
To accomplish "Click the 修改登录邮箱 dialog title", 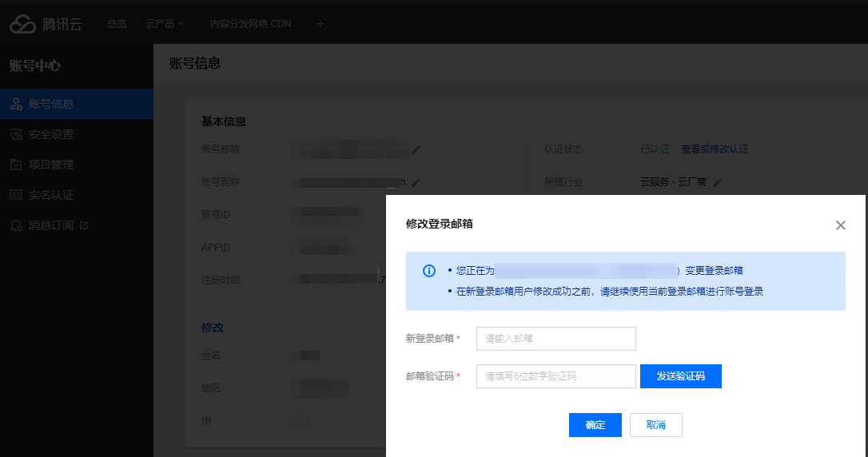I will (439, 224).
